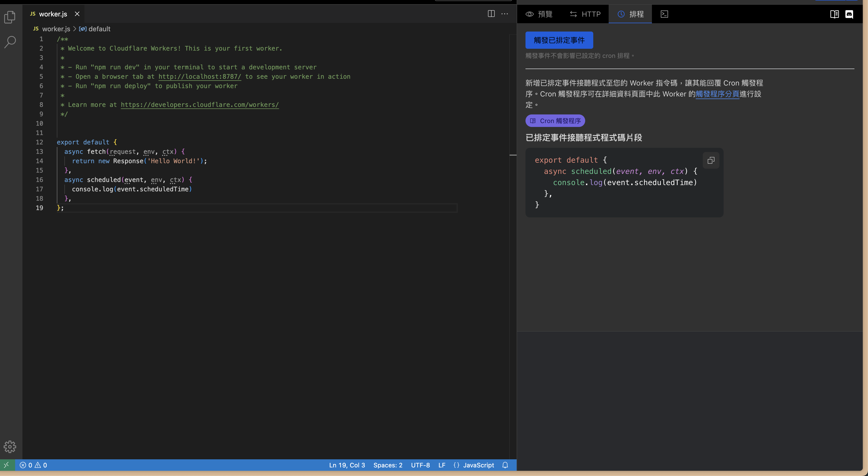The height and width of the screenshot is (476, 868).
Task: Open the Discord community icon
Action: coord(849,14)
